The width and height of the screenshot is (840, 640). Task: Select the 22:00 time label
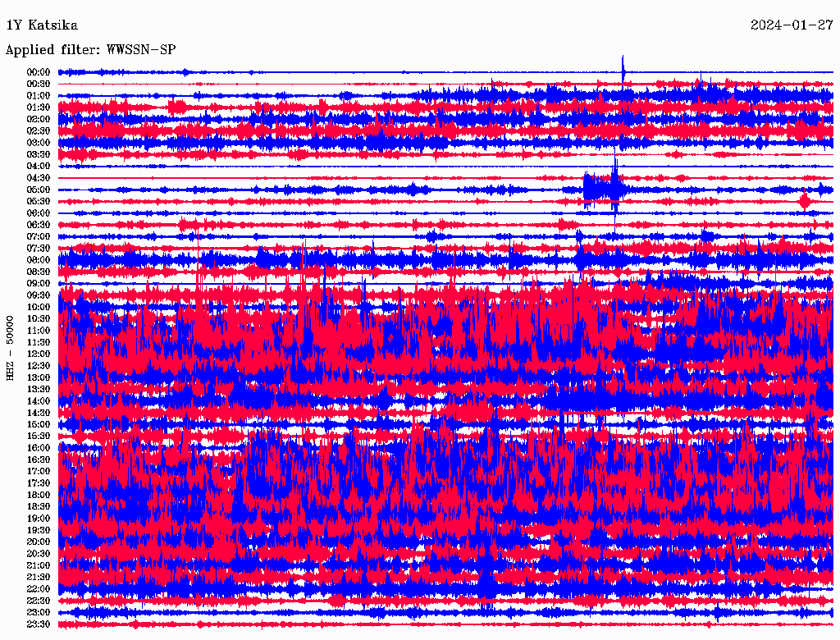(x=39, y=589)
